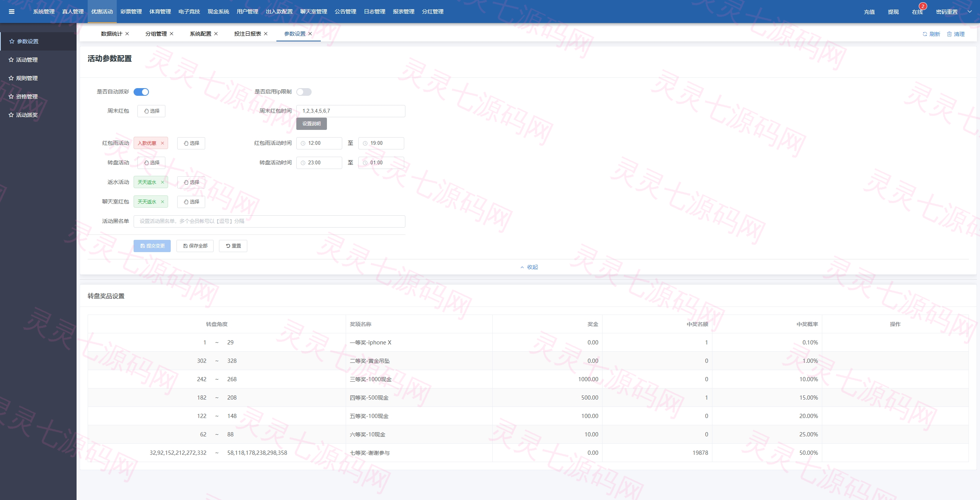Open the 报表管理 top menu
Screen dimensions: 980x500
click(x=403, y=11)
